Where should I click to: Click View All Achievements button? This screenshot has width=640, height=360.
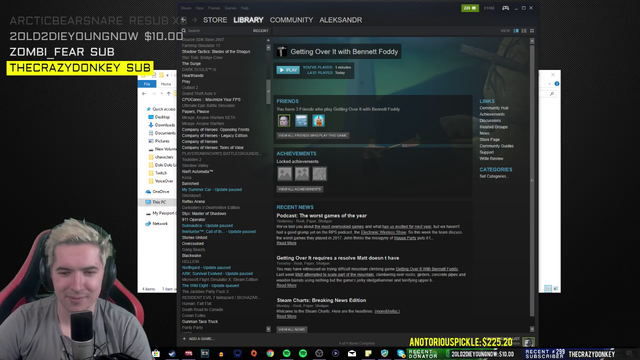pyautogui.click(x=300, y=189)
